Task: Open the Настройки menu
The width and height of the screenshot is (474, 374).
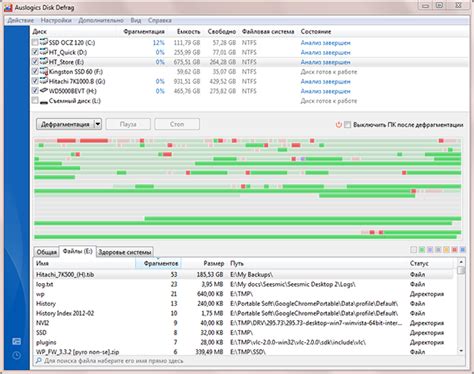Action: coord(56,20)
